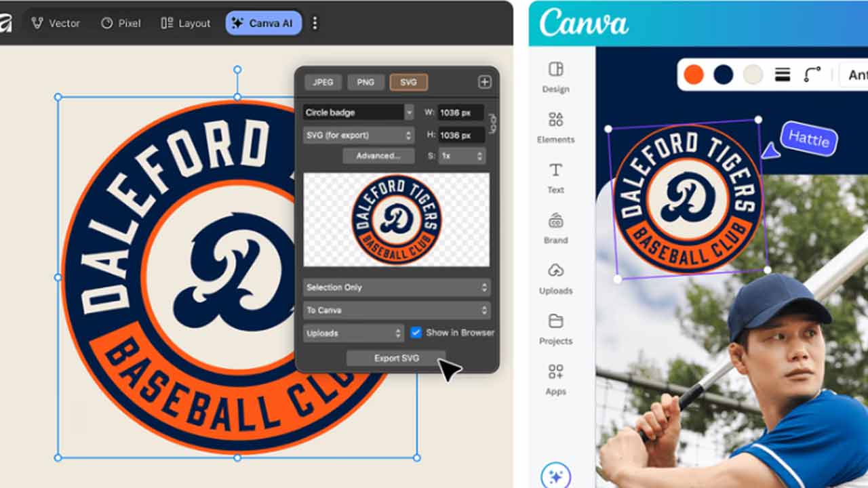Pick the orange color swatch in Canva toolbar
Image resolution: width=868 pixels, height=488 pixels.
pyautogui.click(x=694, y=75)
